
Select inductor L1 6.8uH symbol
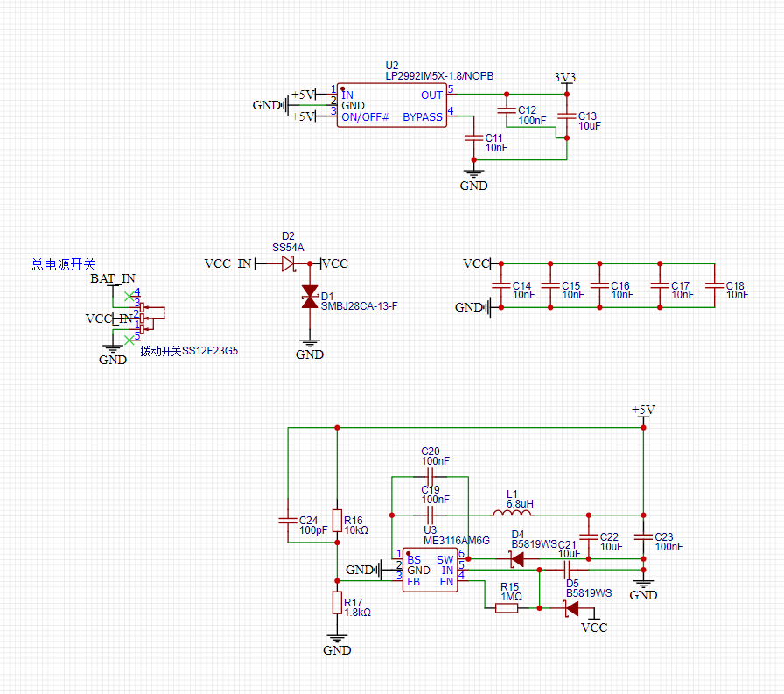pos(512,513)
